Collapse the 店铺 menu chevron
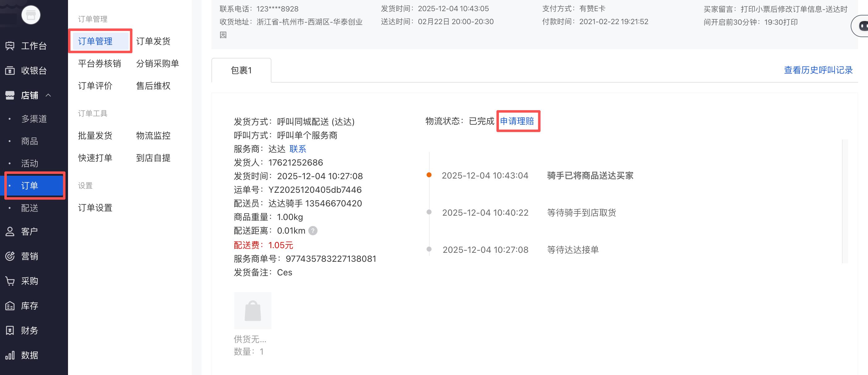This screenshot has height=375, width=868. point(49,95)
